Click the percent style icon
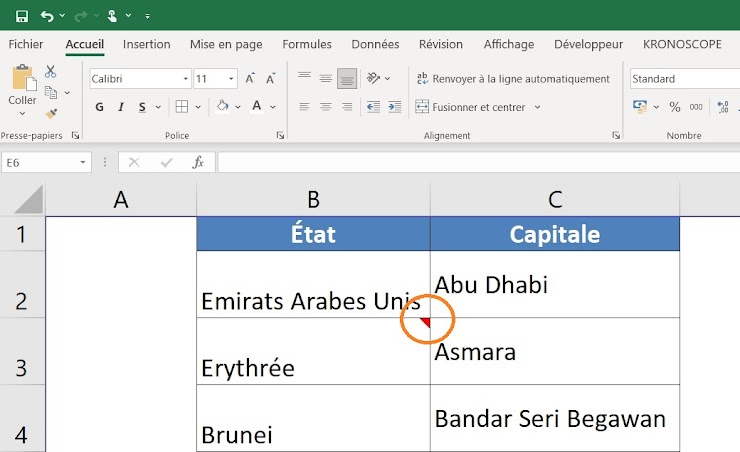This screenshot has width=740, height=452. pyautogui.click(x=674, y=107)
